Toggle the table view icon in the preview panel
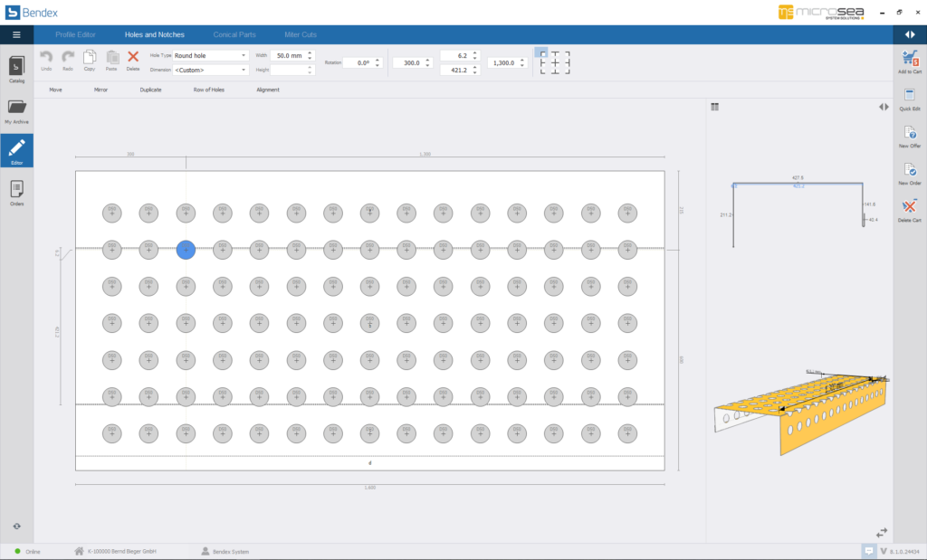This screenshot has width=927, height=560. tap(715, 107)
